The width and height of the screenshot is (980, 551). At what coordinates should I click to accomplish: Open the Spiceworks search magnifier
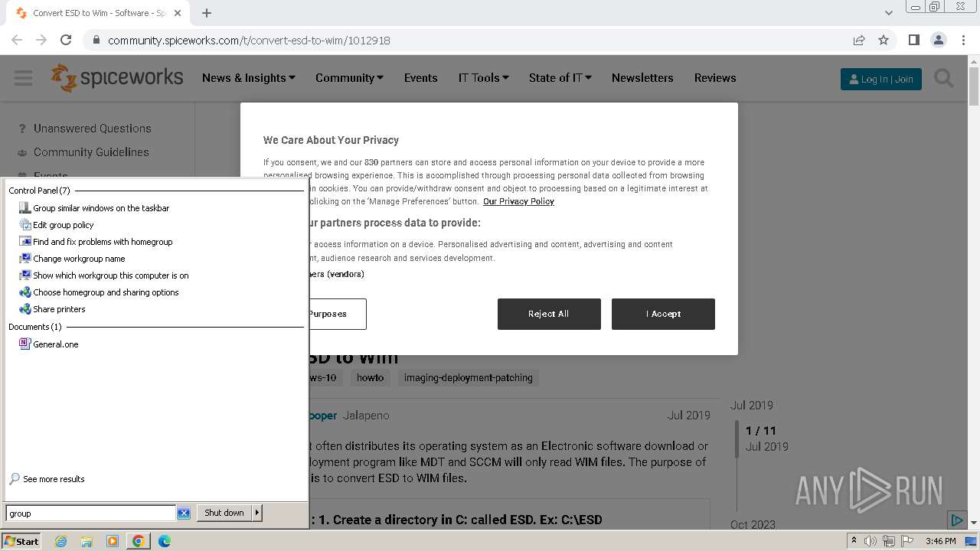943,78
